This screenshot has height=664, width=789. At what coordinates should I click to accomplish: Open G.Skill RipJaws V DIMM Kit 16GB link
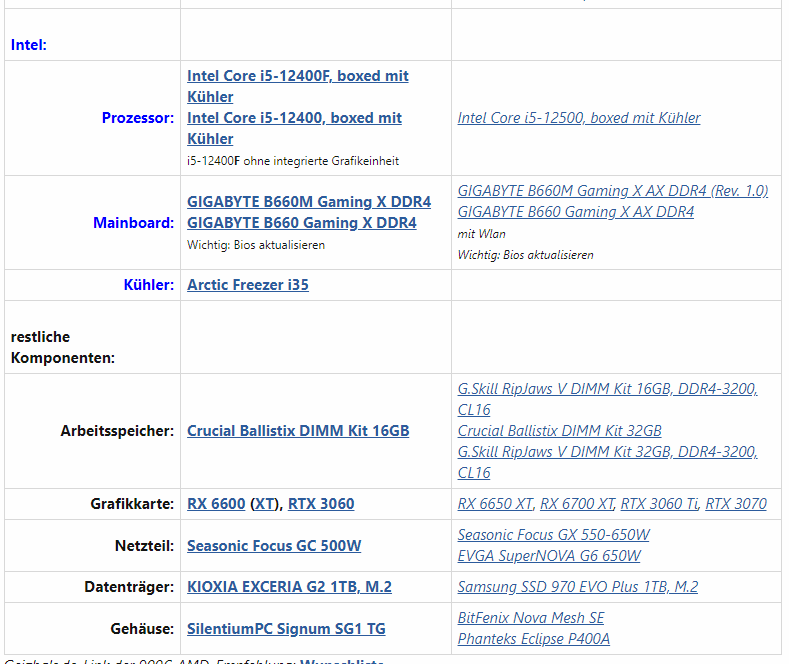tap(607, 399)
